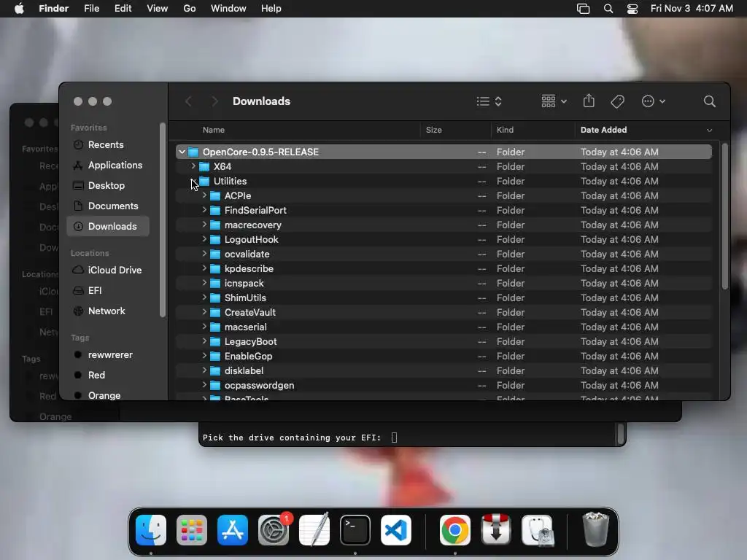
Task: Open Finder from the Dock
Action: pos(151,530)
